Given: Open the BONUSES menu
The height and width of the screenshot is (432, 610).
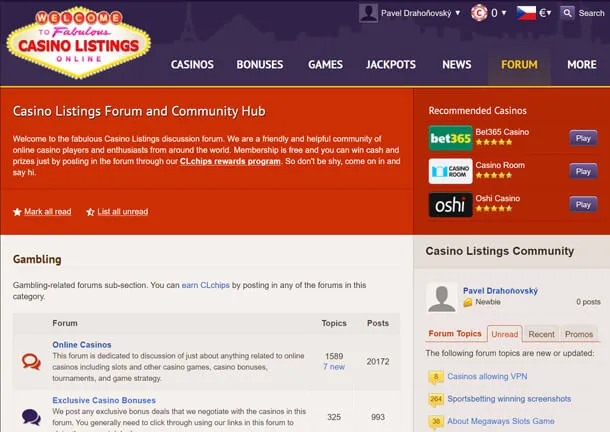Looking at the screenshot, I should (260, 65).
